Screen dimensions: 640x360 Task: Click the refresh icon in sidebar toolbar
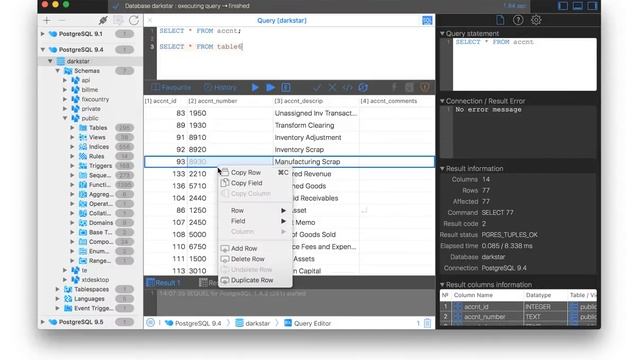(x=133, y=20)
